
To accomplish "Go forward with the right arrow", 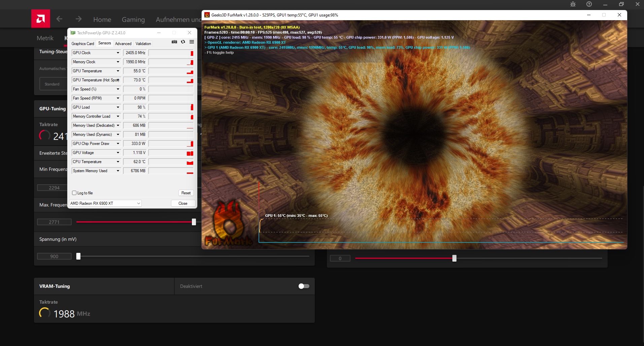I will 79,19.
